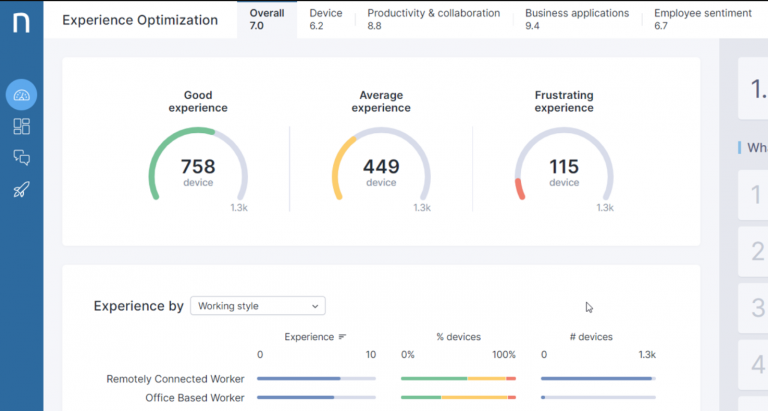The image size is (768, 411).
Task: Click the Good experience 758 gauge
Action: [x=198, y=165]
